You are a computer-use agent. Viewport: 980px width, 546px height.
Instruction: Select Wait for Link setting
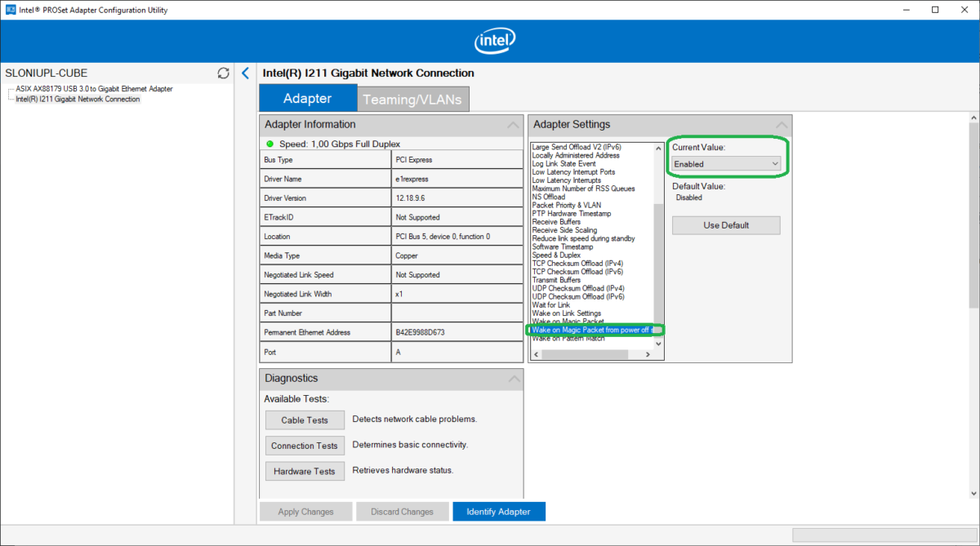coord(551,305)
